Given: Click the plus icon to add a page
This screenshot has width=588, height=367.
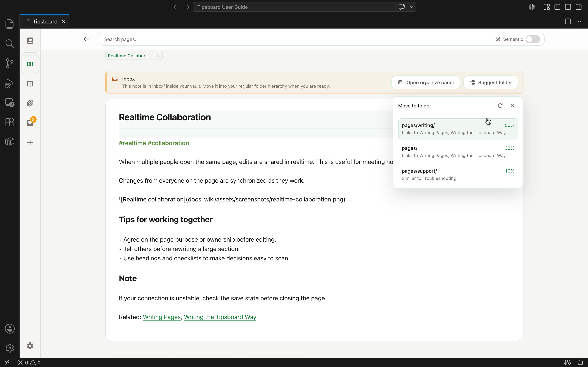Looking at the screenshot, I should [x=30, y=142].
